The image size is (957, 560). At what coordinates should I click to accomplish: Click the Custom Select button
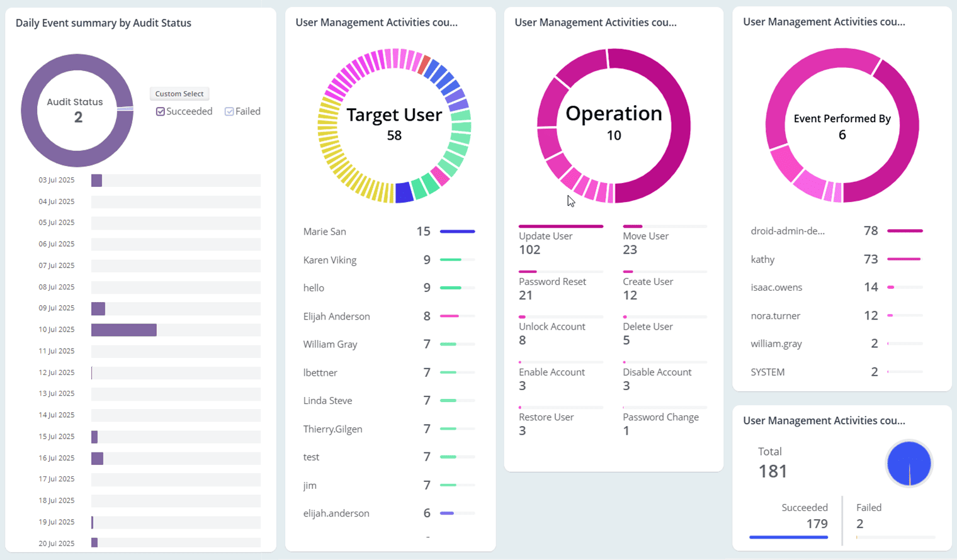point(179,94)
